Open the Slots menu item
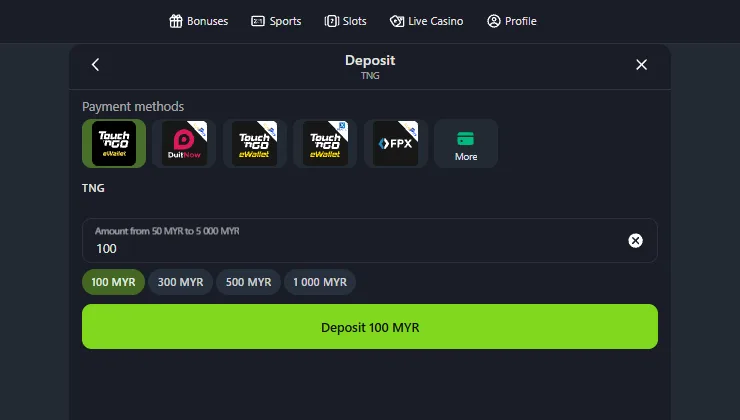Viewport: 740px width, 420px height. [x=345, y=21]
